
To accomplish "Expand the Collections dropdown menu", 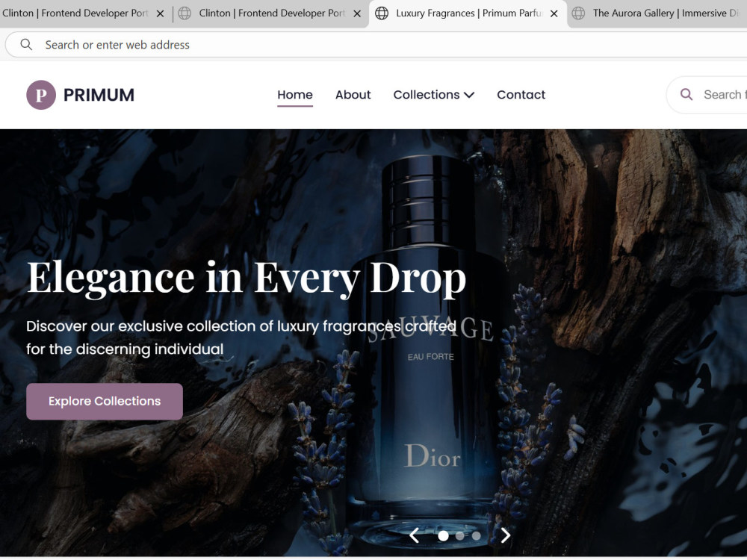I will (x=433, y=95).
